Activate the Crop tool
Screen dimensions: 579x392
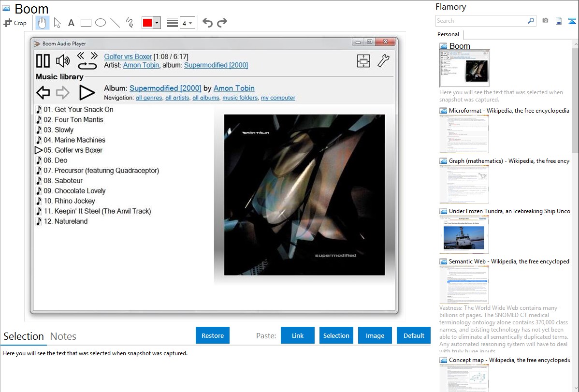coord(15,23)
